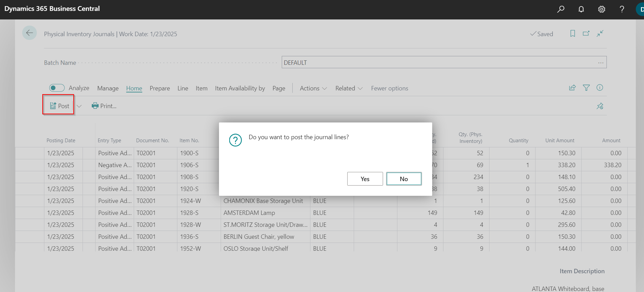Open Batch Name lookup ellipsis
The width and height of the screenshot is (644, 292).
coord(601,63)
